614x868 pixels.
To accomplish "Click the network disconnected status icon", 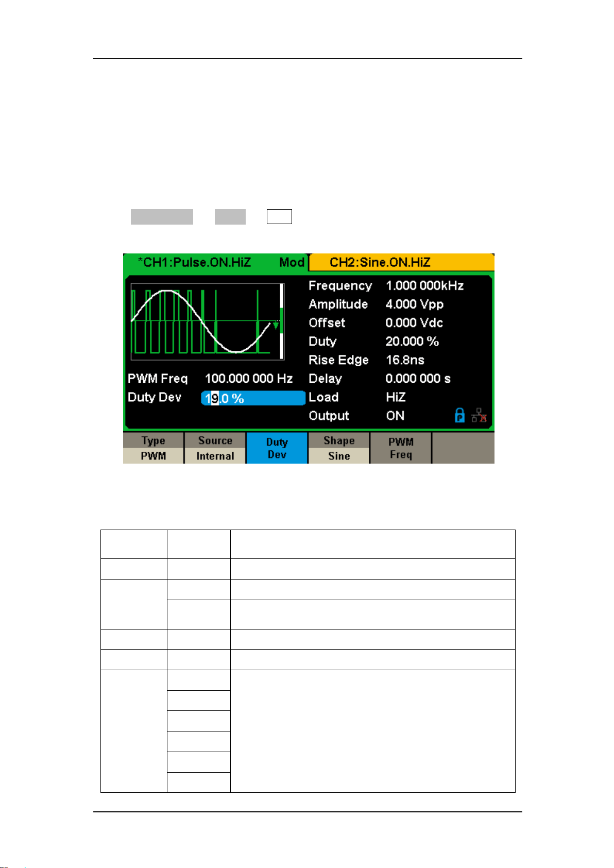I will coord(479,416).
